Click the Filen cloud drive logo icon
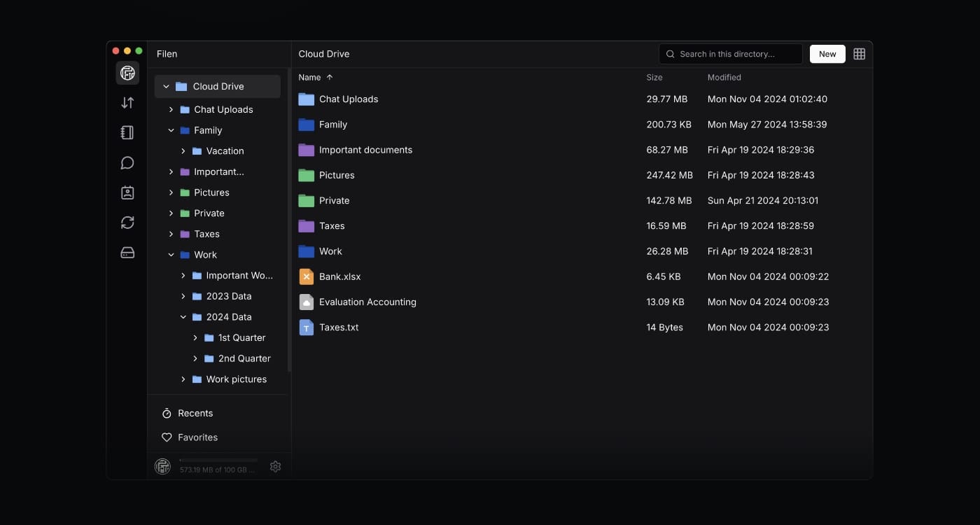 coord(127,73)
